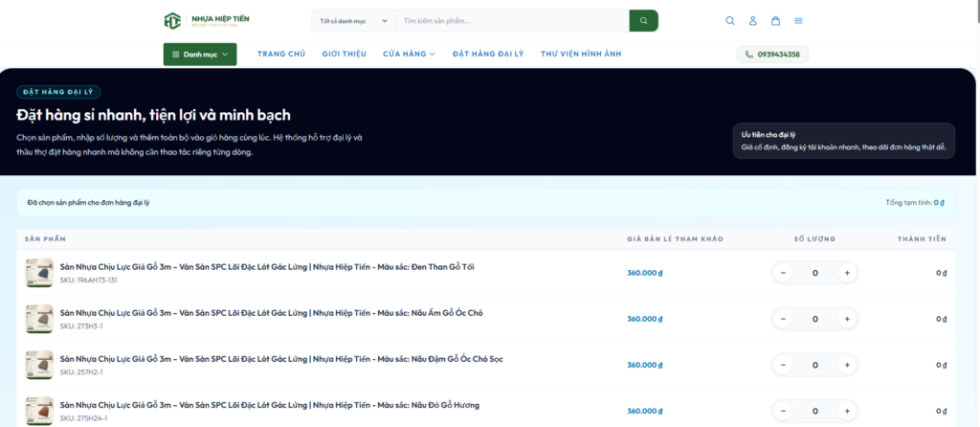The width and height of the screenshot is (980, 427).
Task: Increase quantity for 'Nâu Đậm Gỗ Óc Chó Sọc' row
Action: [x=848, y=365]
